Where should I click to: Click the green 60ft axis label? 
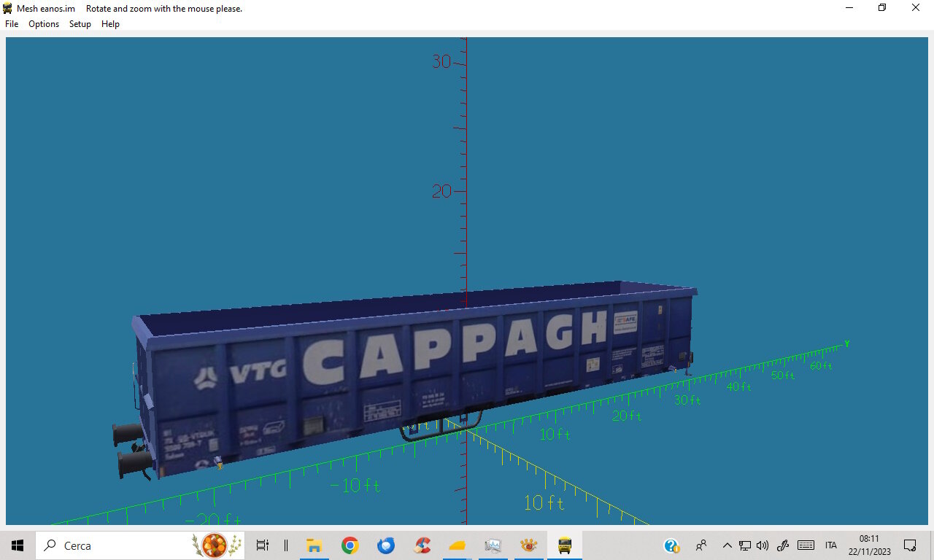(x=821, y=366)
